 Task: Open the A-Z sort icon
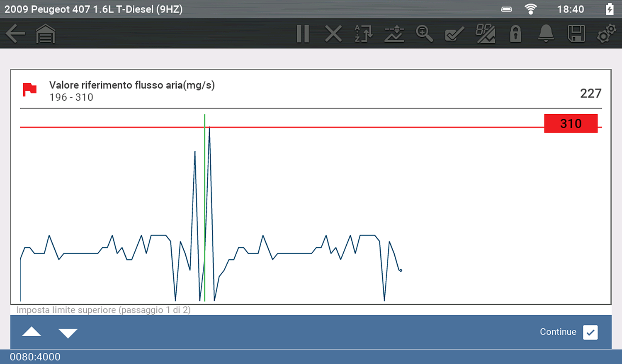tap(364, 34)
